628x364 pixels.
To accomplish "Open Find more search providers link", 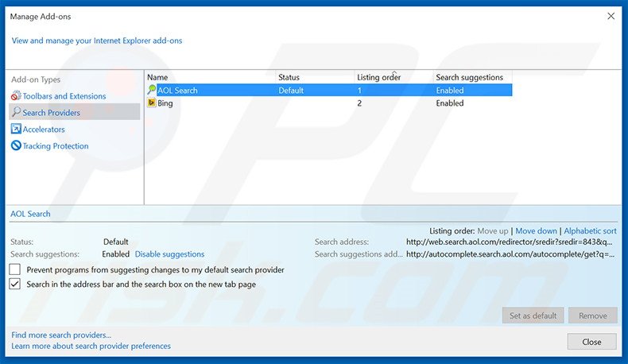I will pos(61,335).
